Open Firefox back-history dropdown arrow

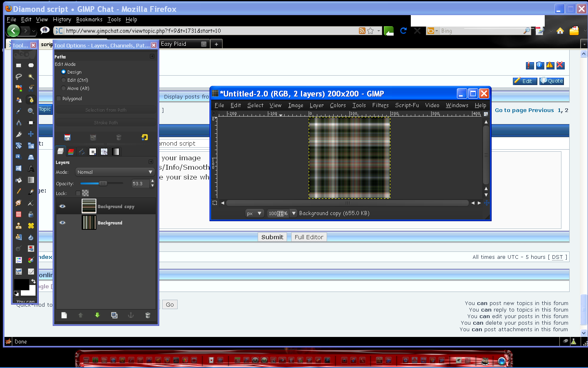(x=33, y=31)
